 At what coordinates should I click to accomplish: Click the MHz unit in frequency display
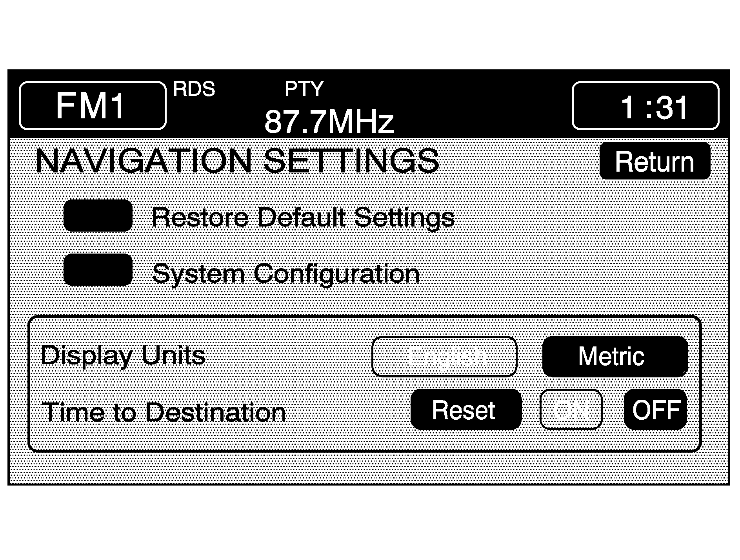coord(360,121)
